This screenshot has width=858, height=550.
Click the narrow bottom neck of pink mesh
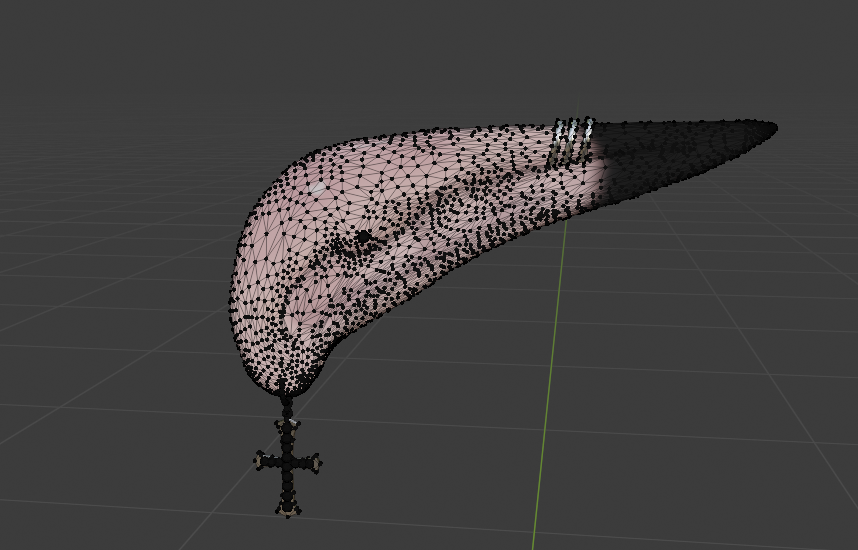[289, 385]
